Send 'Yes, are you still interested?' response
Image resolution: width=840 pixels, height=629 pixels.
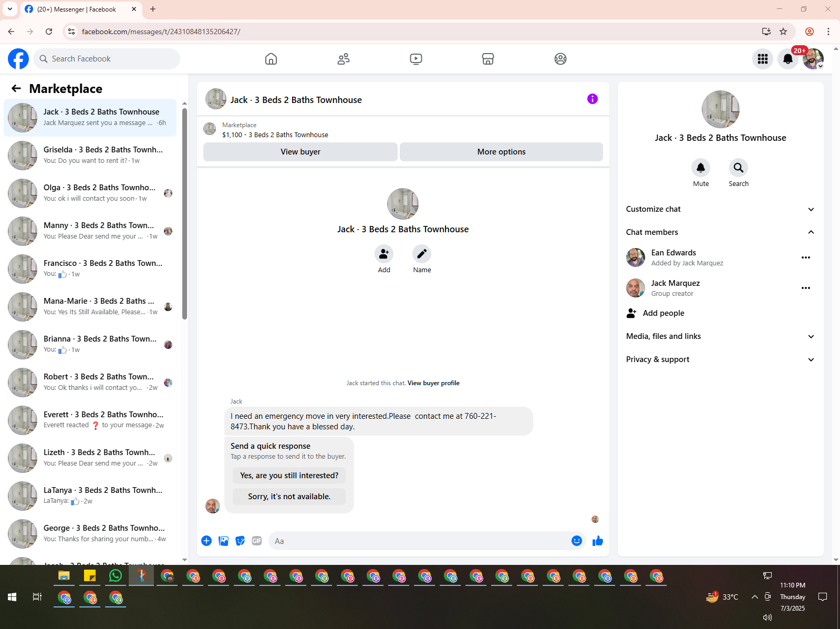289,476
